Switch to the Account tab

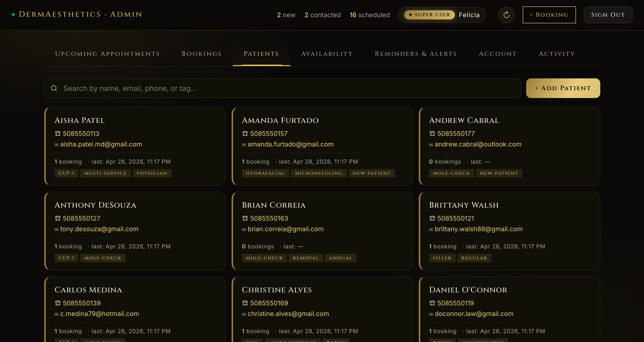pyautogui.click(x=498, y=54)
